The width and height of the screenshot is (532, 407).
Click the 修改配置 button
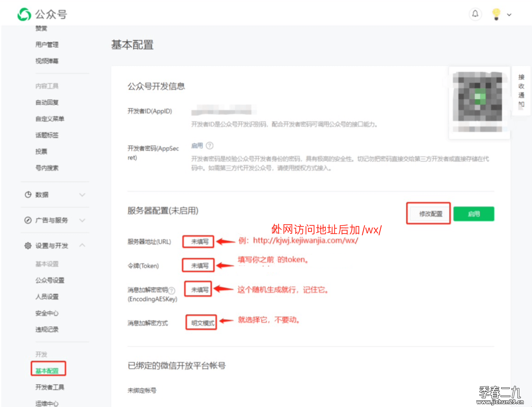pos(431,214)
